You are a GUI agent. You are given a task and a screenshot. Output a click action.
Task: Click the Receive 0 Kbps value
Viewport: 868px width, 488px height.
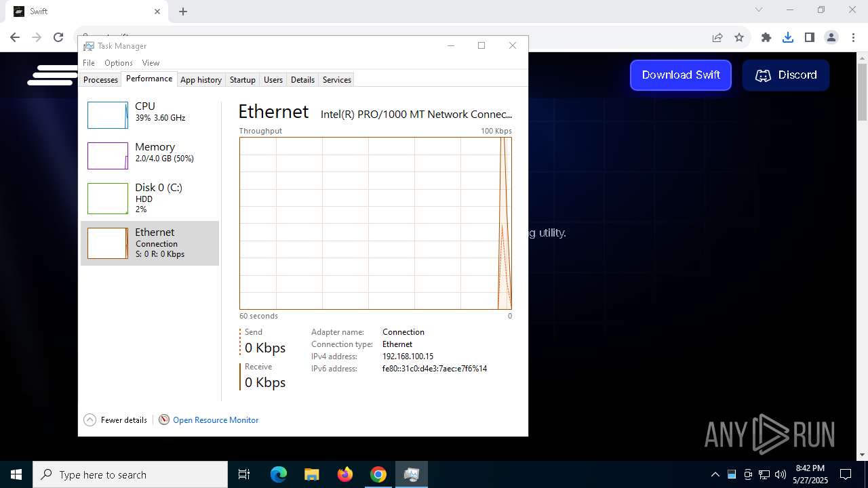coord(265,383)
